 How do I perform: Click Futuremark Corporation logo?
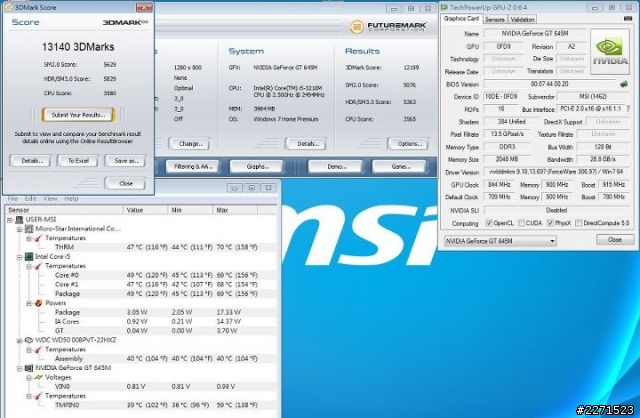point(388,27)
